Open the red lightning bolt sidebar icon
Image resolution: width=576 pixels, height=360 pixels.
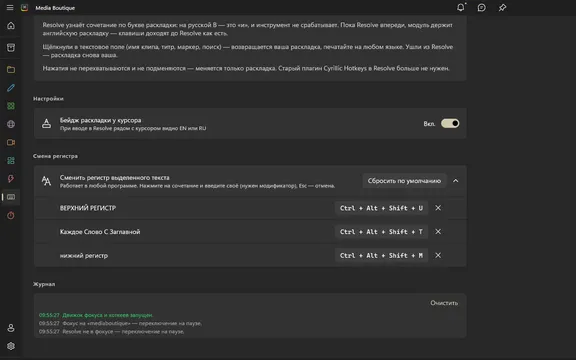11,179
